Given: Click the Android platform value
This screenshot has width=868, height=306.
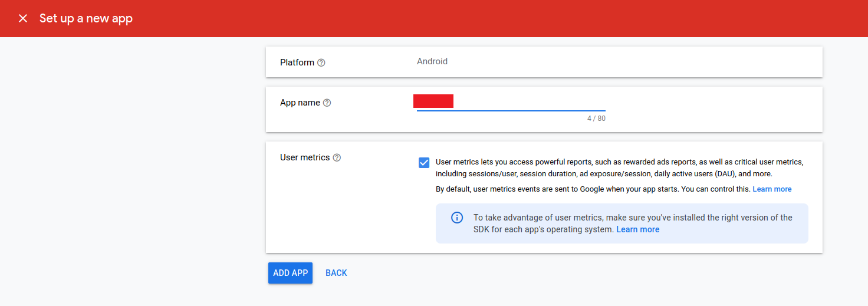Looking at the screenshot, I should click(x=432, y=61).
